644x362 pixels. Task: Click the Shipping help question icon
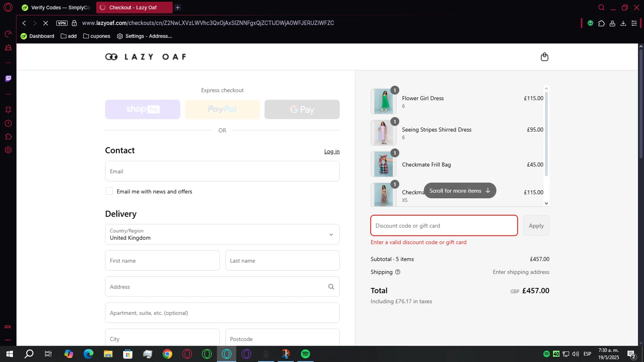coord(398,272)
